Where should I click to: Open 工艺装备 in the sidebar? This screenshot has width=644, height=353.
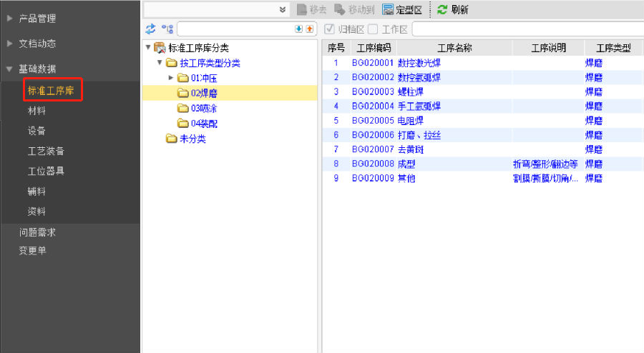46,151
